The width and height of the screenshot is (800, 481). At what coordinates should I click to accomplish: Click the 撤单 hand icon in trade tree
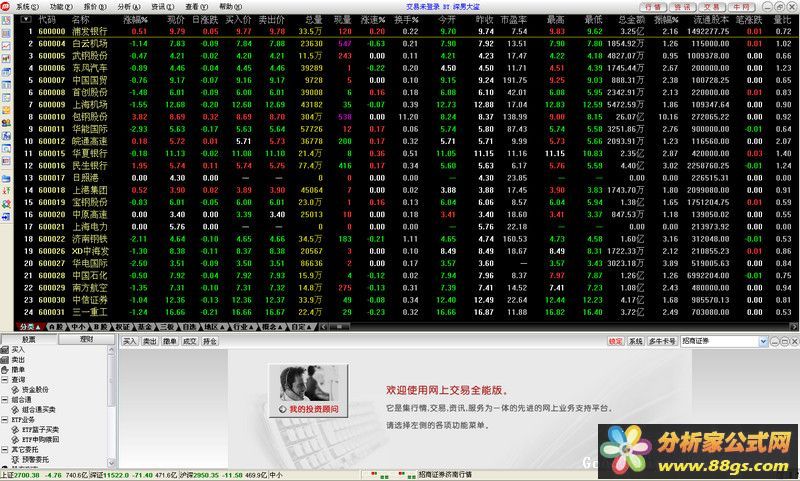pos(5,369)
